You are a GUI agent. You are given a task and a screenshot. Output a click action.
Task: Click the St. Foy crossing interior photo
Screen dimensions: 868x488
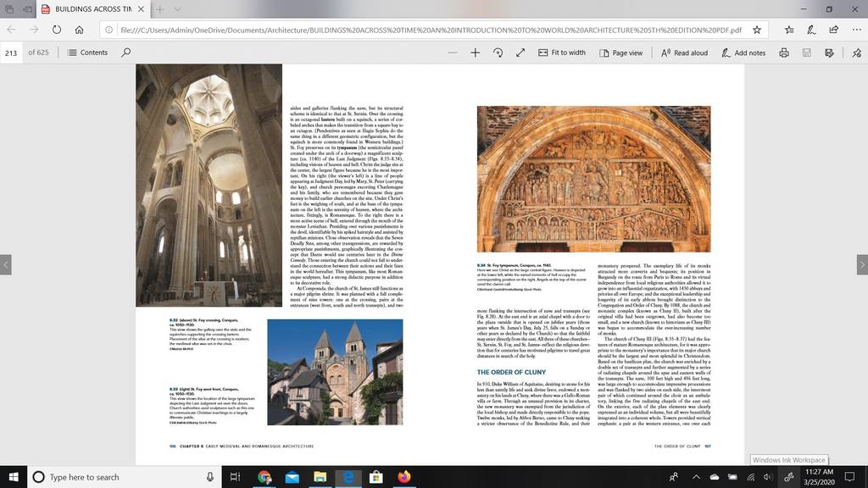tap(209, 185)
